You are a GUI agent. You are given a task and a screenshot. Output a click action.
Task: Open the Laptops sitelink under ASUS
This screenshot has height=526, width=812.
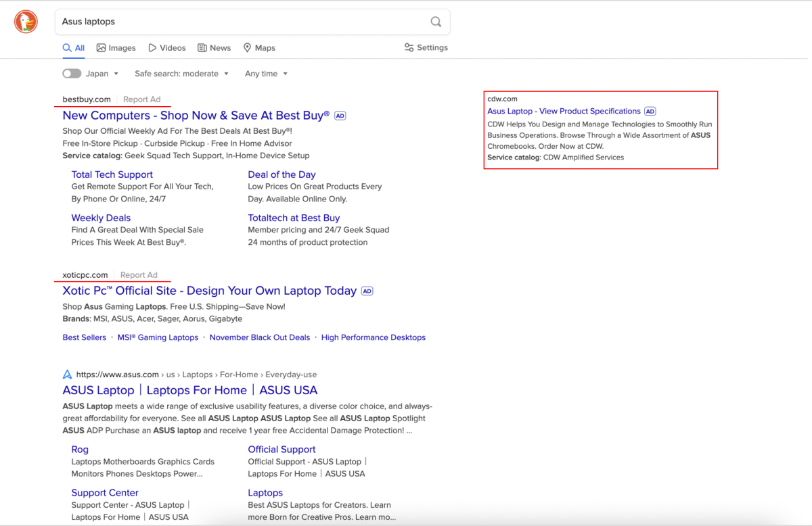265,493
